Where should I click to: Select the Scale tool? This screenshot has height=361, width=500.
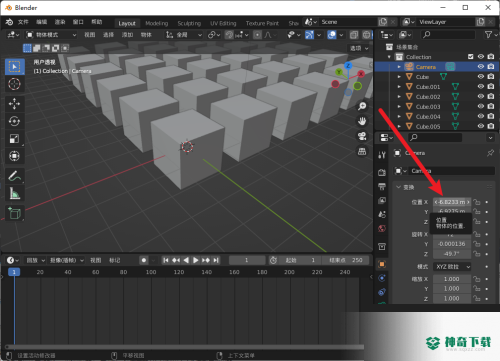point(14,139)
